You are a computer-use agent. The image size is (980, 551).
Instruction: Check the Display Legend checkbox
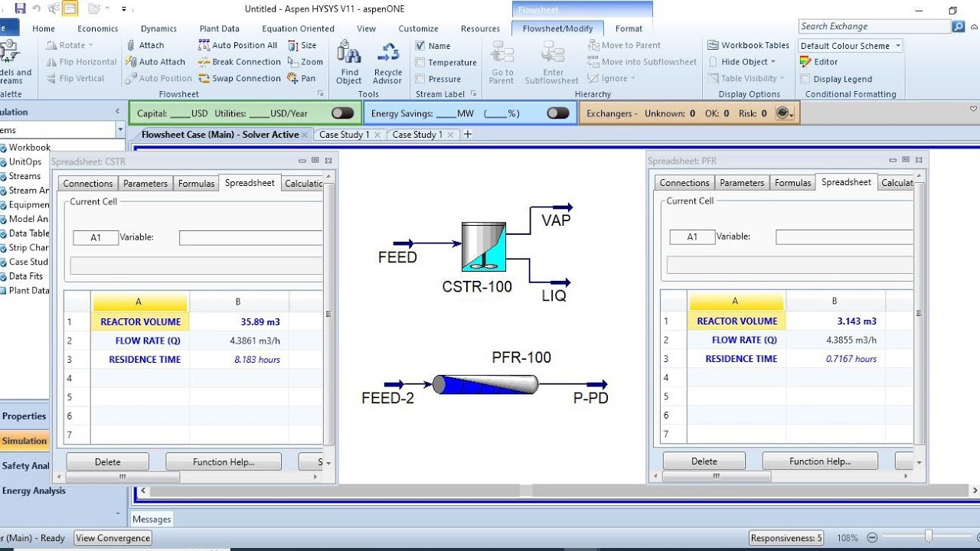(805, 79)
